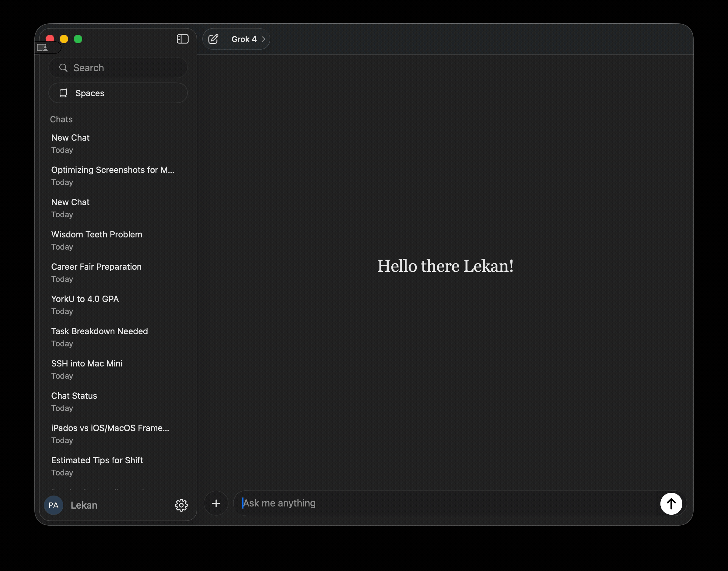This screenshot has height=571, width=728.
Task: Click the Lekan account name
Action: pos(84,505)
